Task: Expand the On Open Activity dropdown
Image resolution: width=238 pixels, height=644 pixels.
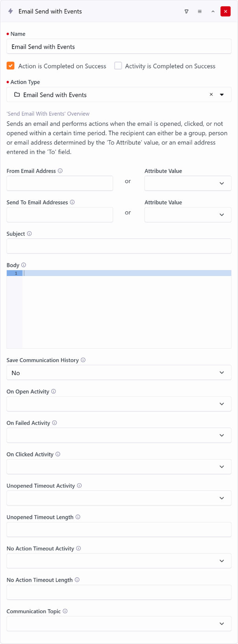Action: 119,404
